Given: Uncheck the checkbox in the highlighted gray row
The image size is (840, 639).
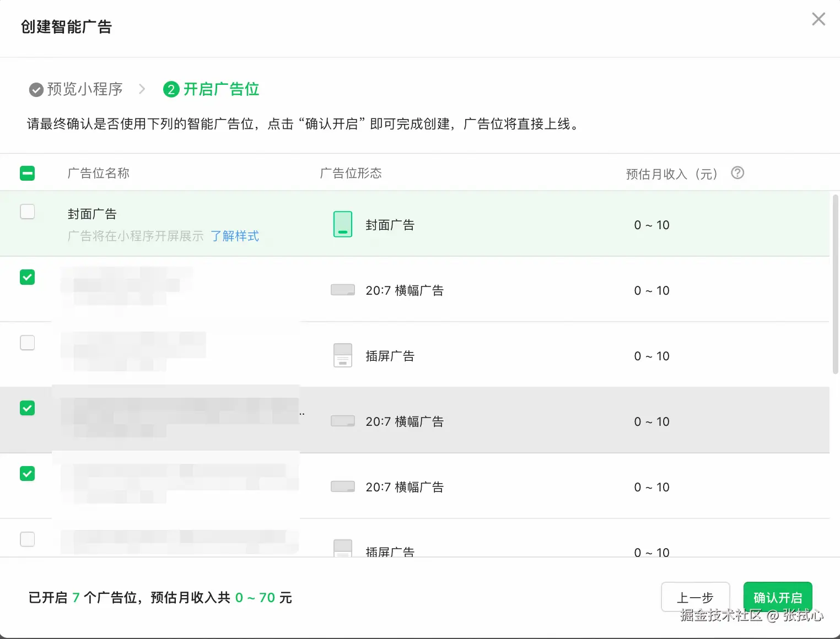Looking at the screenshot, I should pos(28,408).
